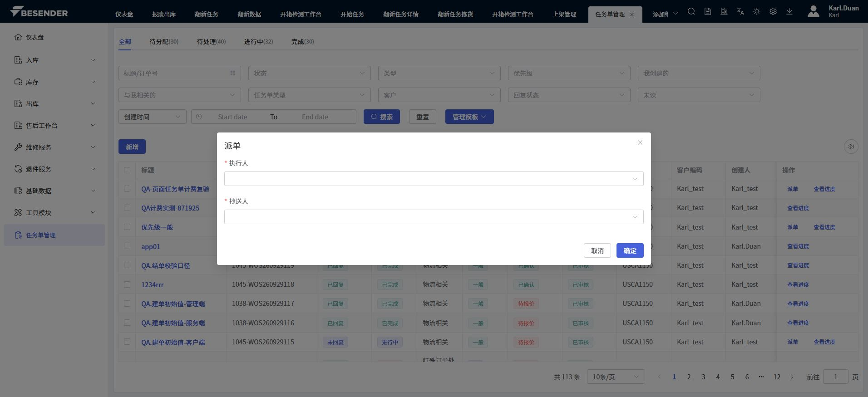Image resolution: width=868 pixels, height=397 pixels.
Task: Click the 确定 button in dialog
Action: click(x=630, y=250)
